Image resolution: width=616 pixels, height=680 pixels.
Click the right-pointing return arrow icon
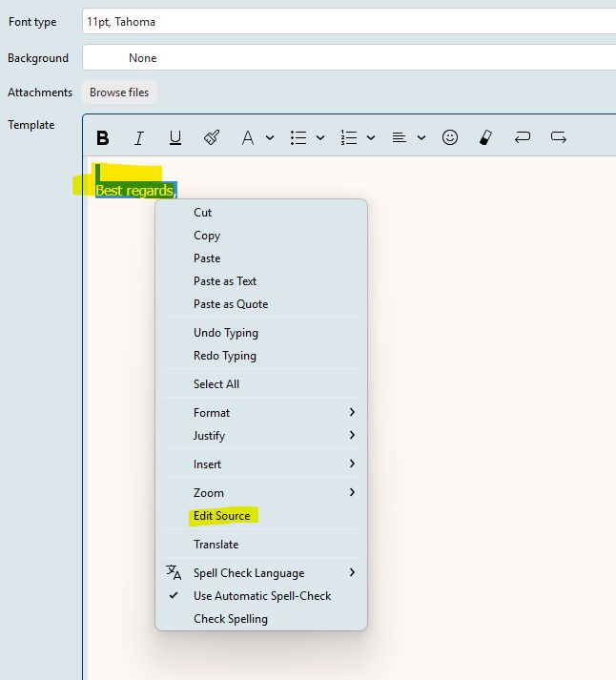[559, 138]
